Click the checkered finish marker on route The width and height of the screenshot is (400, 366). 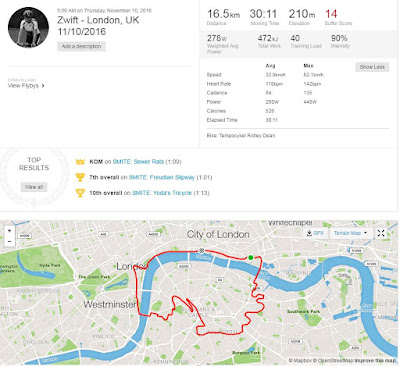201,251
